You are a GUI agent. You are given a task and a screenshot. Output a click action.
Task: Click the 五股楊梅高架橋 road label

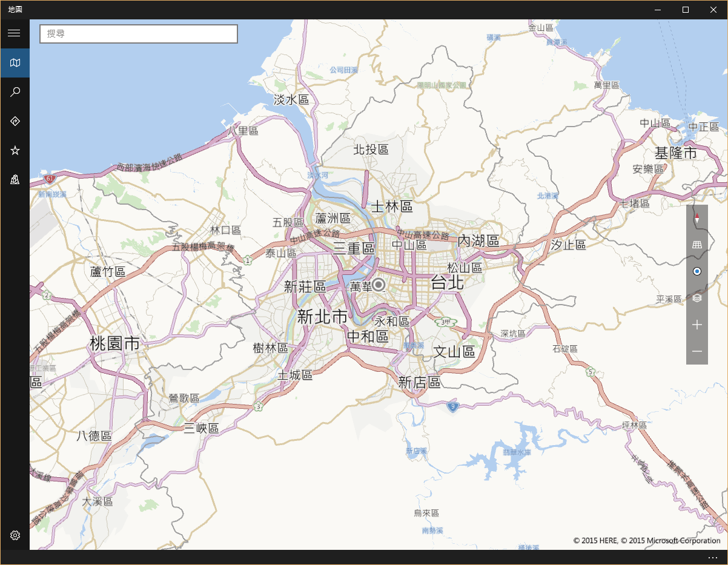[203, 246]
